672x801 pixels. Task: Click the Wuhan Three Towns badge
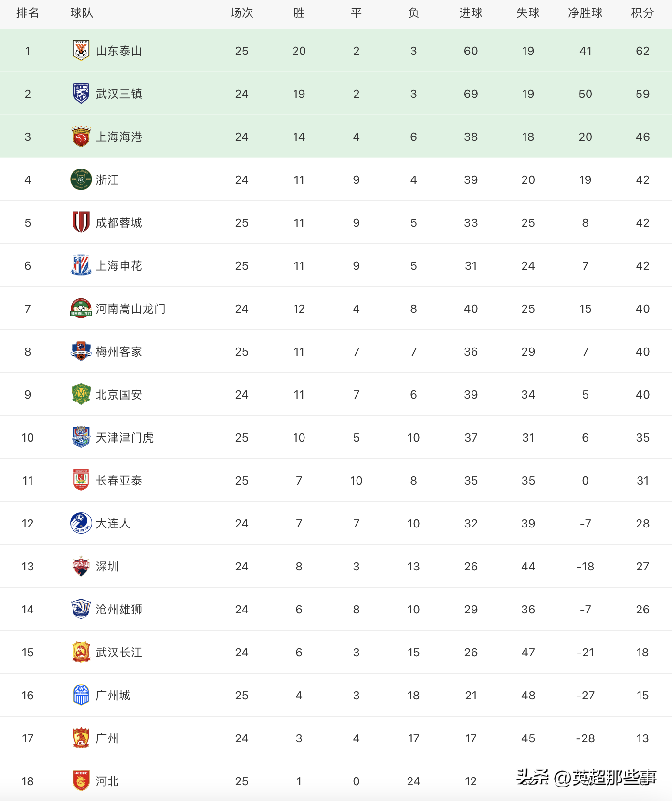tap(81, 94)
